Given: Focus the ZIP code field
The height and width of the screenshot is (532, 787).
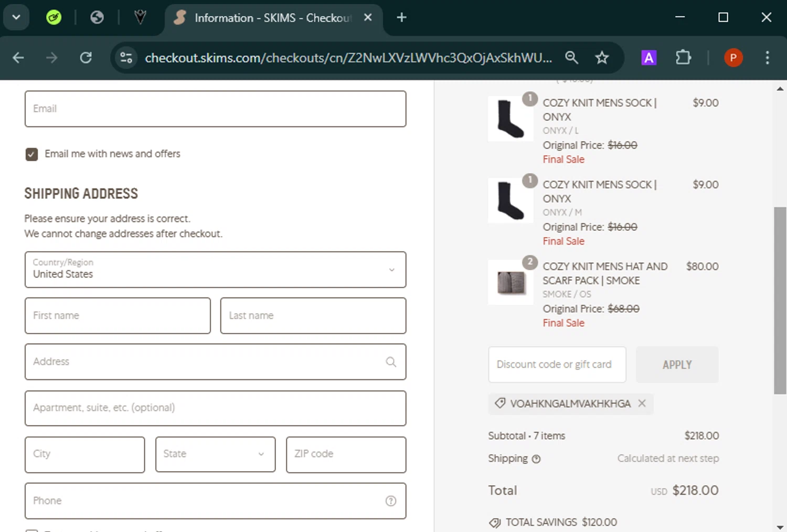Looking at the screenshot, I should pyautogui.click(x=346, y=454).
